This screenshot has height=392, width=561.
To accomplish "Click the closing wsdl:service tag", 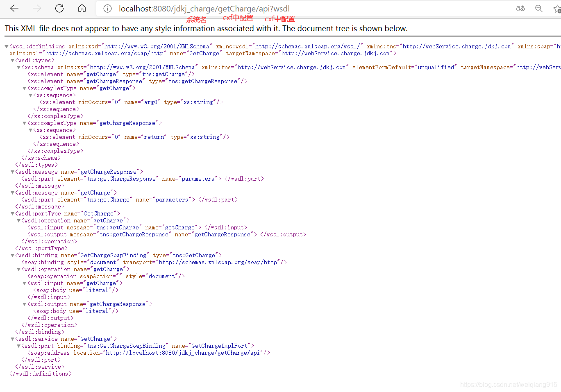I will click(x=40, y=367).
